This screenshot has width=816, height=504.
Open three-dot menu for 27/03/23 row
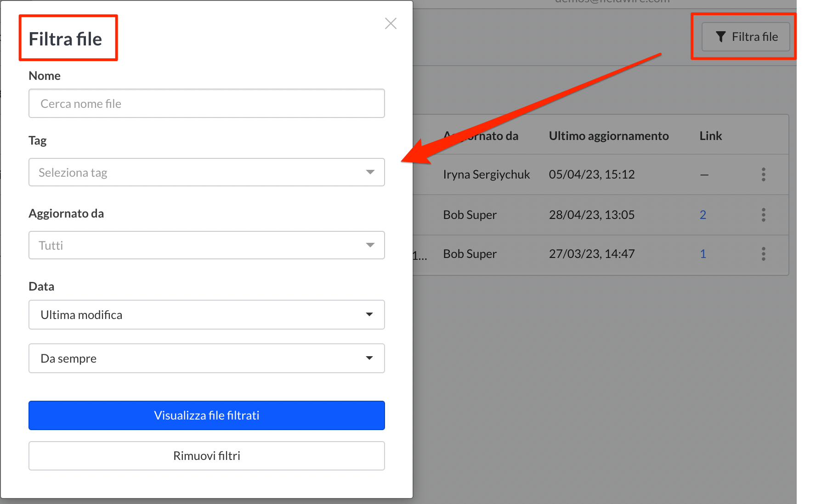[x=763, y=254]
